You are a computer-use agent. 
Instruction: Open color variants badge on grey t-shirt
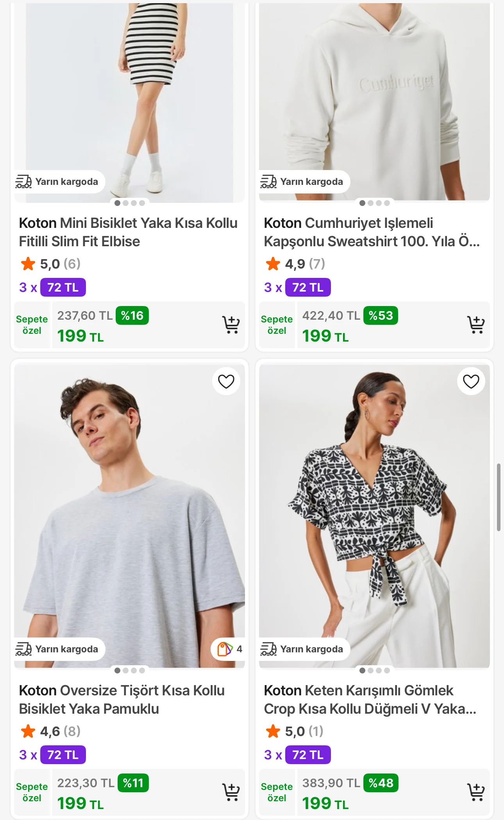tap(229, 649)
